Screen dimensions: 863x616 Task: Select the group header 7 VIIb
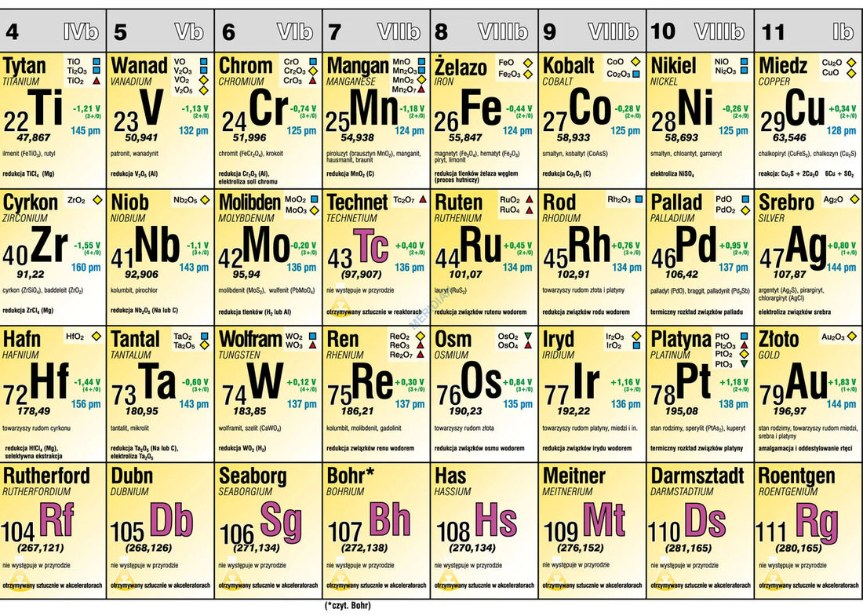click(x=377, y=31)
